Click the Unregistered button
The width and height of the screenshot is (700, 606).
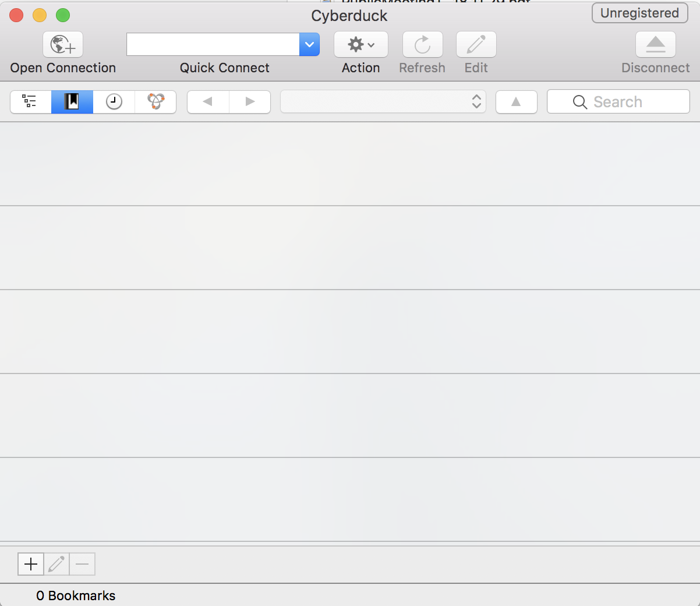click(x=639, y=13)
